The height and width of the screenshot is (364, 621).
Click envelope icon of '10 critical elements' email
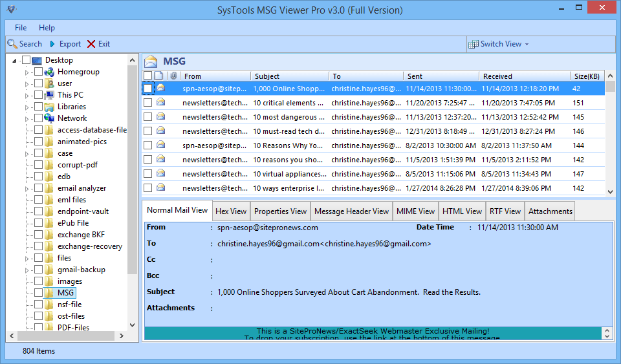click(161, 102)
